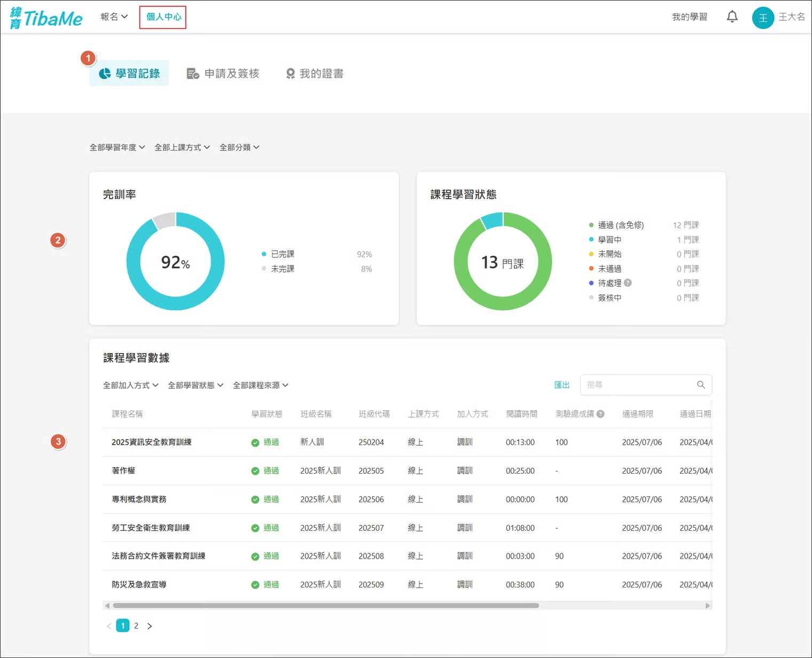Switch to the 申請及簽核 tab
Screen dimensions: 812x658
click(223, 74)
